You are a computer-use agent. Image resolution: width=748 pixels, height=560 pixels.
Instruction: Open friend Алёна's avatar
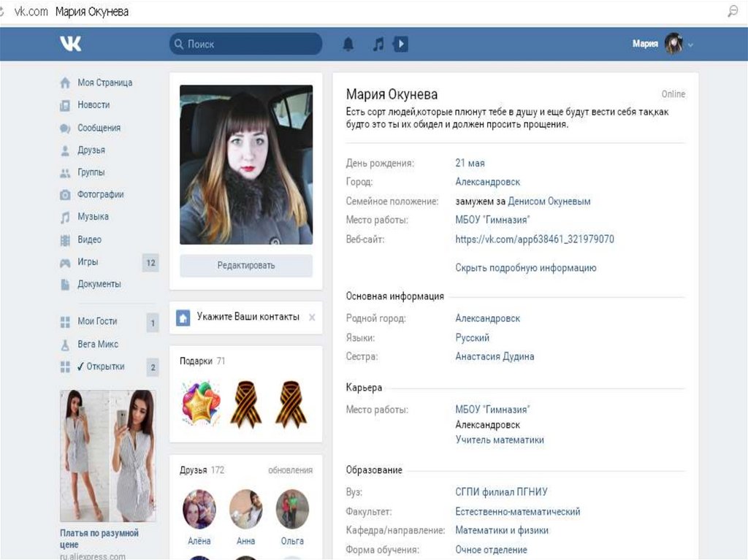point(199,509)
